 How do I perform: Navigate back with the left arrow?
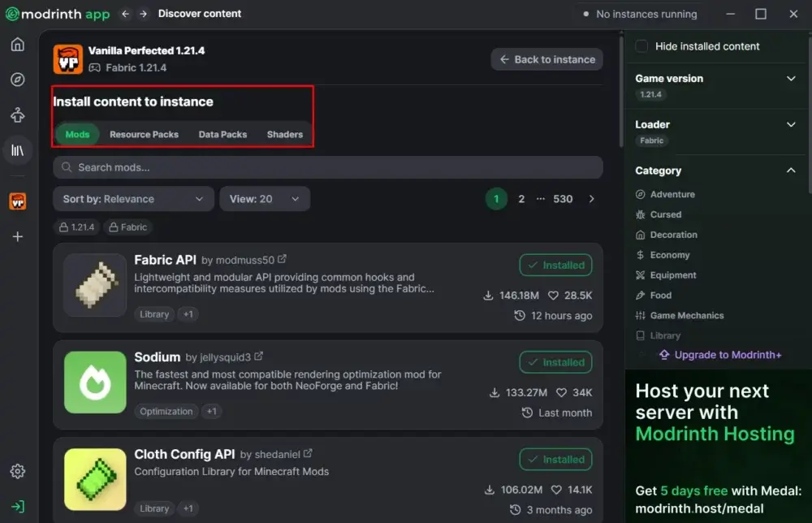coord(125,14)
